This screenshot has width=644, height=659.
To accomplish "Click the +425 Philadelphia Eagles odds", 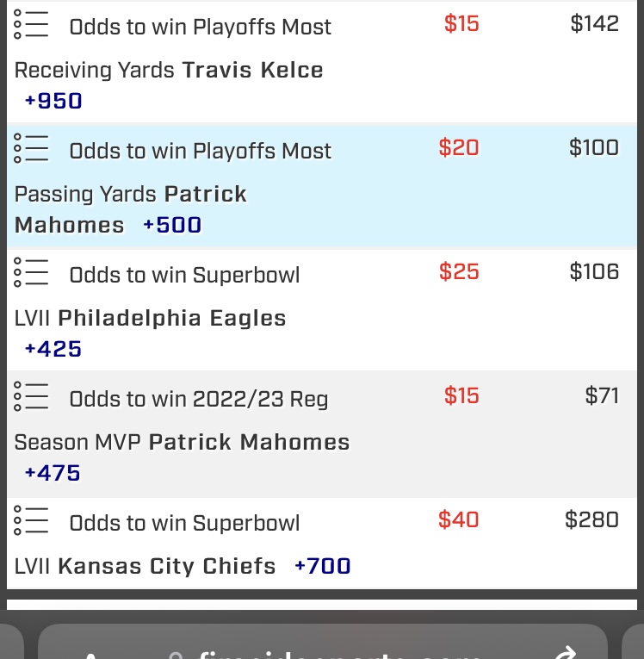I will tap(53, 349).
